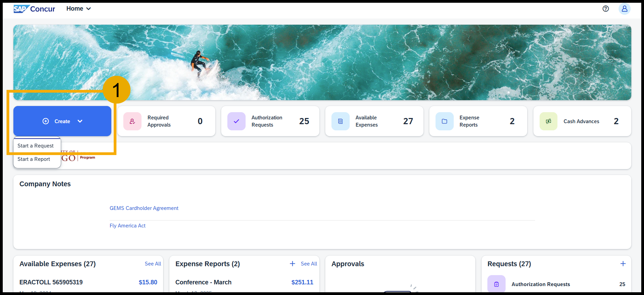Screen dimensions: 644x295
Task: Click the plus icon in Expense Reports panel
Action: tap(292, 263)
